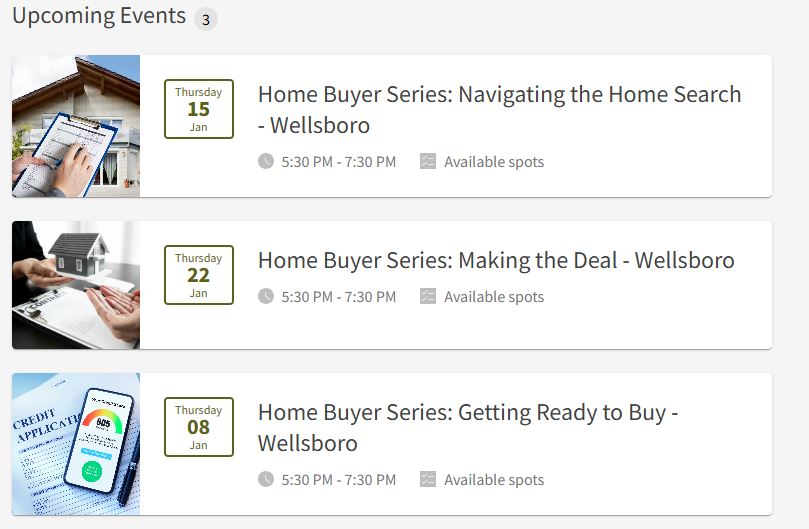Click the Thursday 22 Jan date badge
Viewport: 809px width, 529px height.
pos(199,275)
